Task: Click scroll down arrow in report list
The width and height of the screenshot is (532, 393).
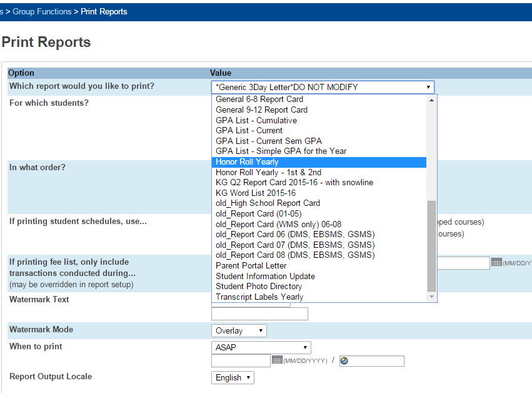Action: pos(431,297)
